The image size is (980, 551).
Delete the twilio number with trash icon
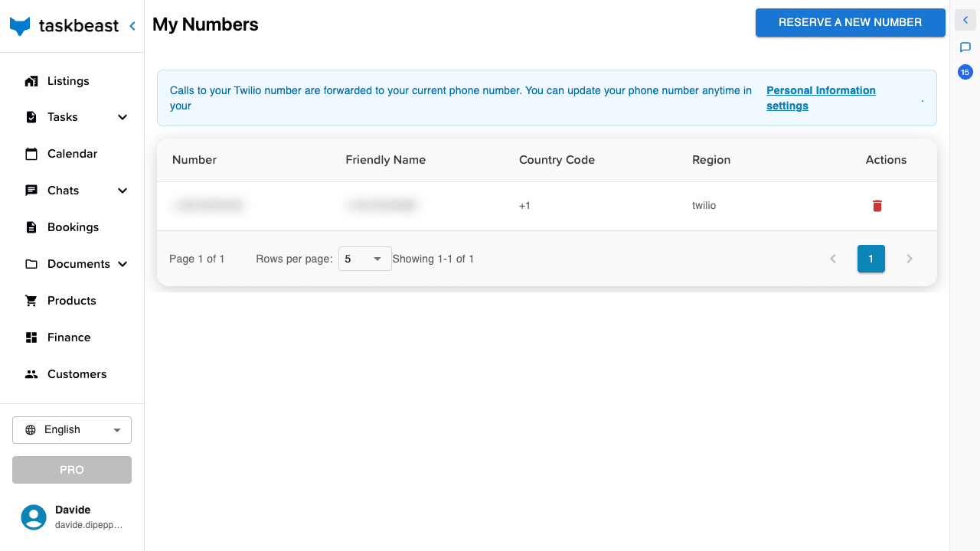[x=877, y=206]
